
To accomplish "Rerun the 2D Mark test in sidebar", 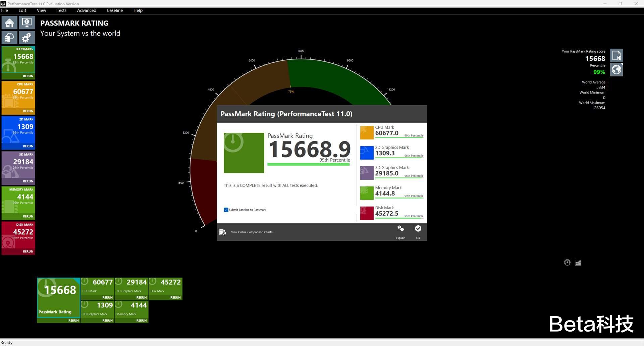I will (x=28, y=146).
